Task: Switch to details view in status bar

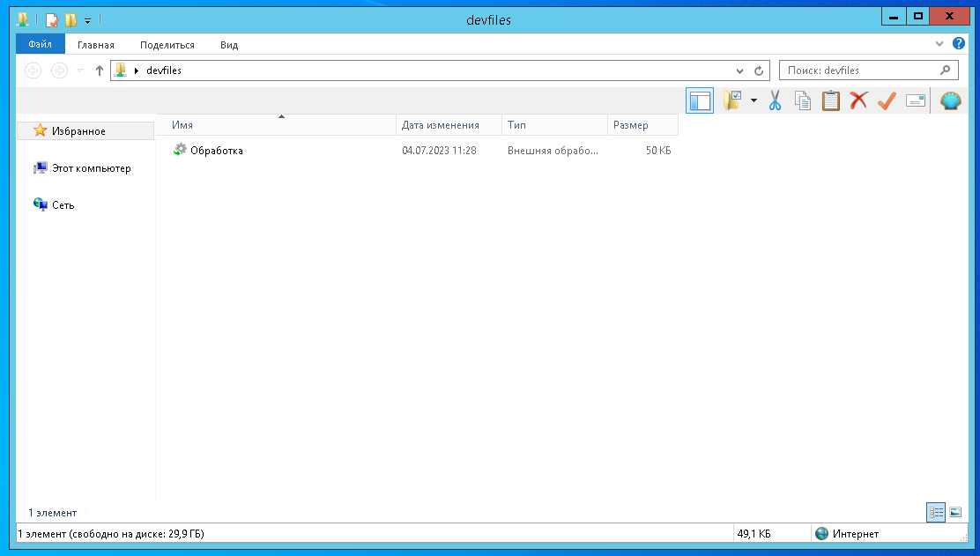Action: [x=936, y=512]
